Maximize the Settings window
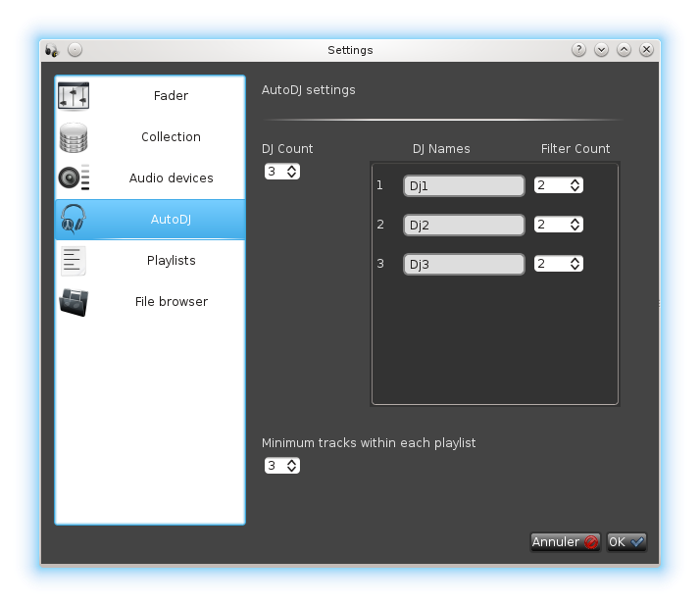 624,50
